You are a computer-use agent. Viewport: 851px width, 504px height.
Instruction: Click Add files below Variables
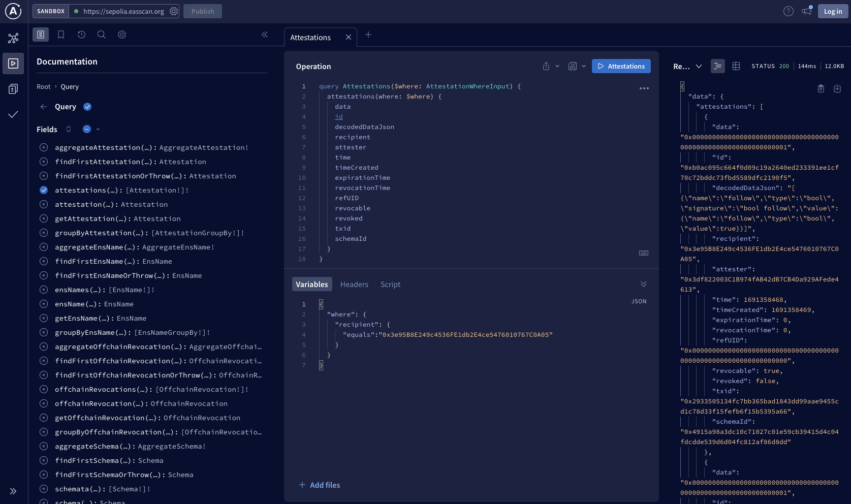pos(319,485)
